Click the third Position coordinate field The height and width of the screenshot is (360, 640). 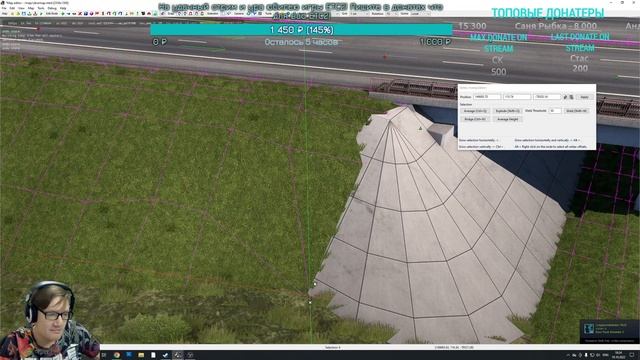(x=547, y=97)
